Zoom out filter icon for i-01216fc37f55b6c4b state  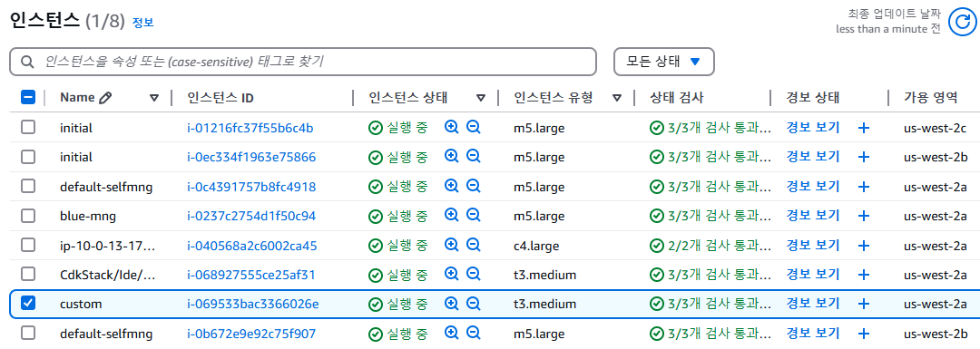(473, 128)
